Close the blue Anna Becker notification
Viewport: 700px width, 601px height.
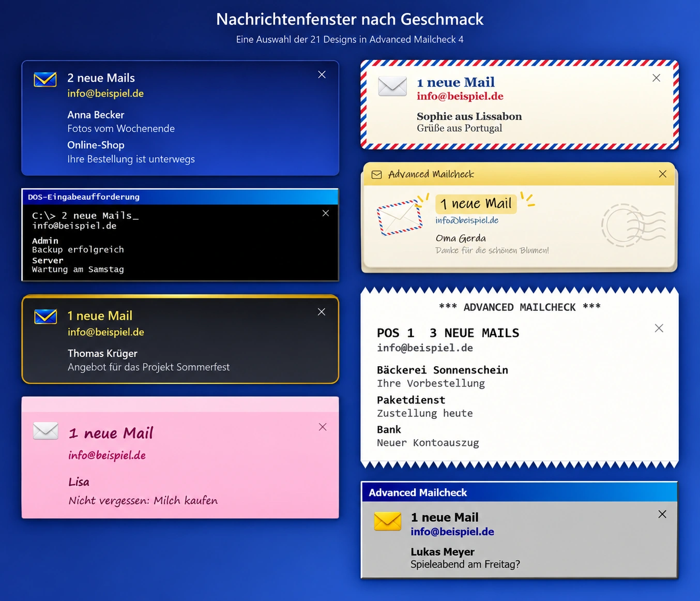pos(322,75)
